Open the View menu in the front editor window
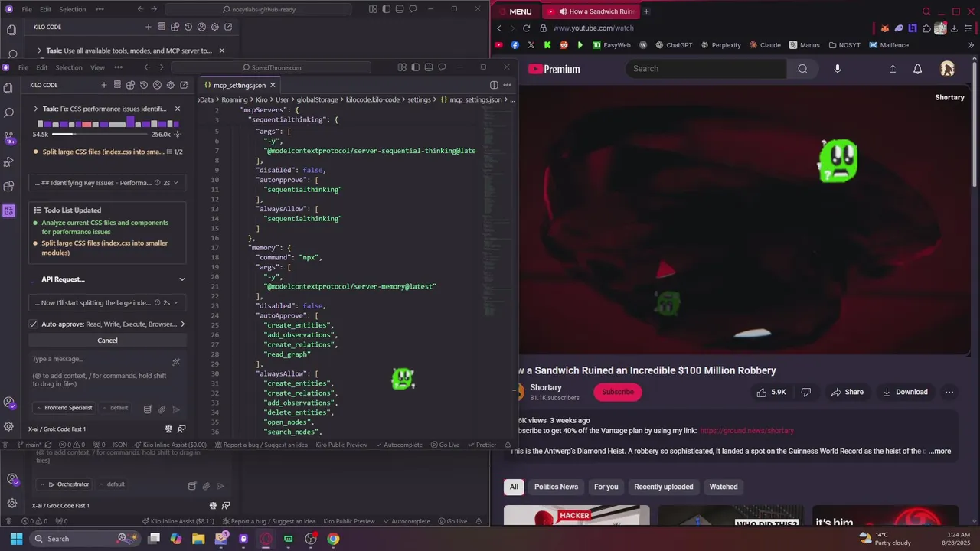The height and width of the screenshot is (551, 980). click(97, 67)
